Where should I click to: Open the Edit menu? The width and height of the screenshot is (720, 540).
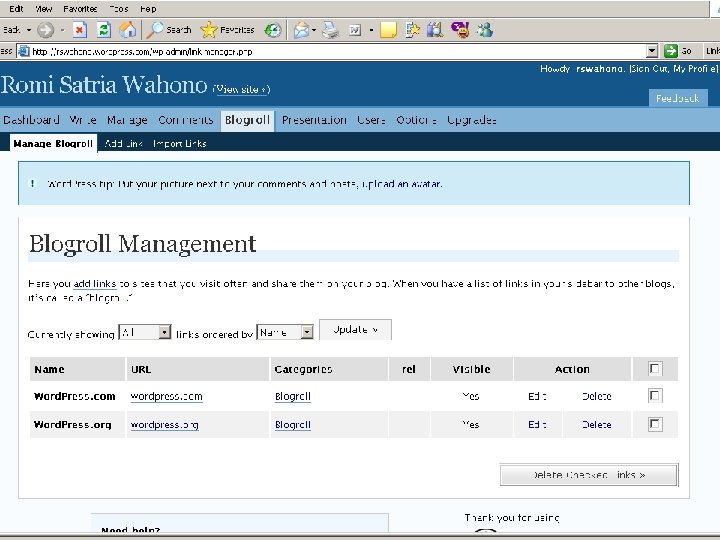tap(16, 9)
